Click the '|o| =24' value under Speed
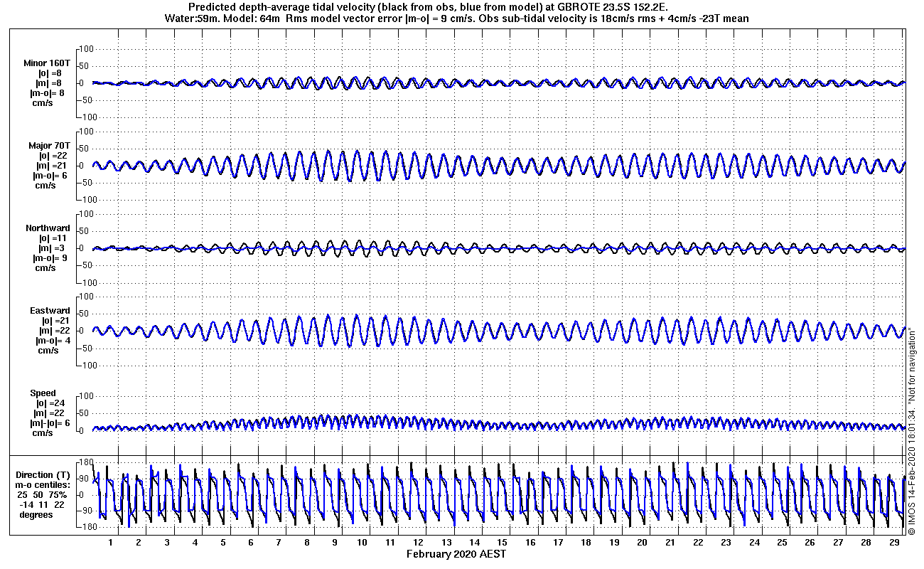The width and height of the screenshot is (924, 569). click(x=50, y=403)
